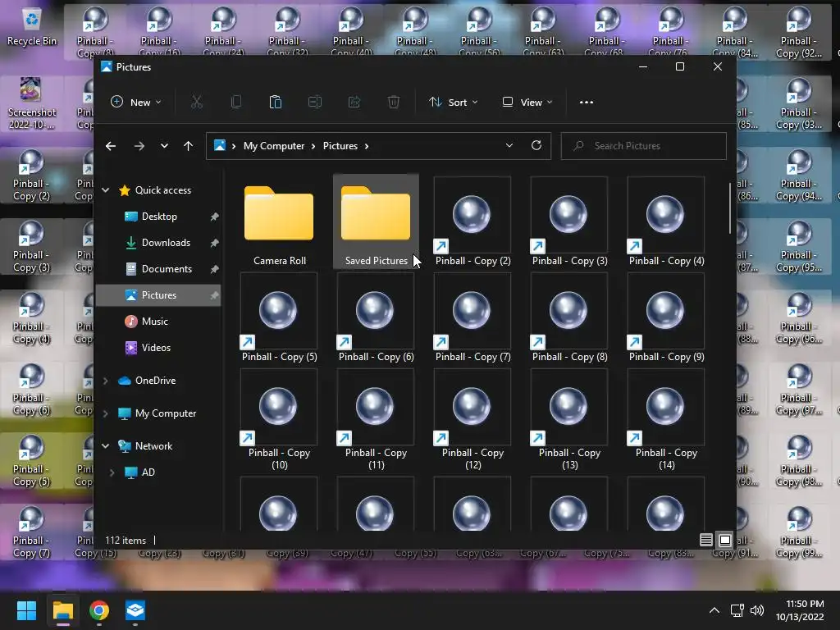Open Desktop in Quick access
840x630 pixels.
coord(158,217)
